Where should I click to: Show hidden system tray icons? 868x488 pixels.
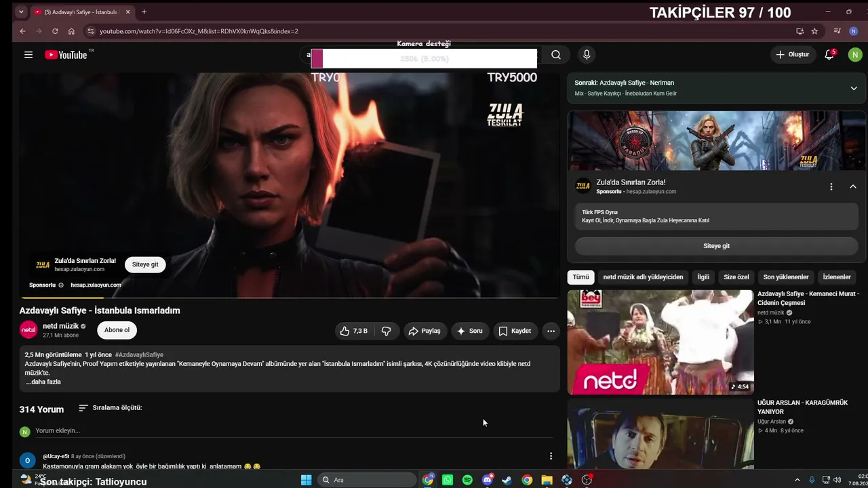click(797, 480)
